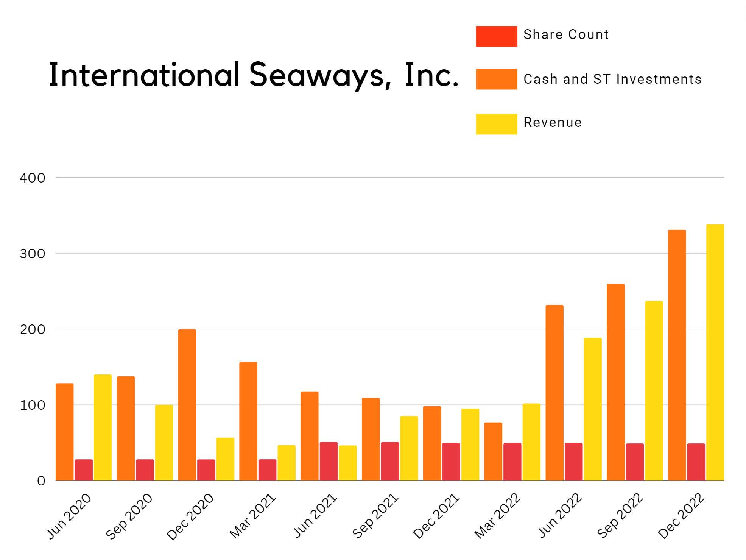
Task: Click the '200' y-axis label
Action: pyautogui.click(x=32, y=329)
